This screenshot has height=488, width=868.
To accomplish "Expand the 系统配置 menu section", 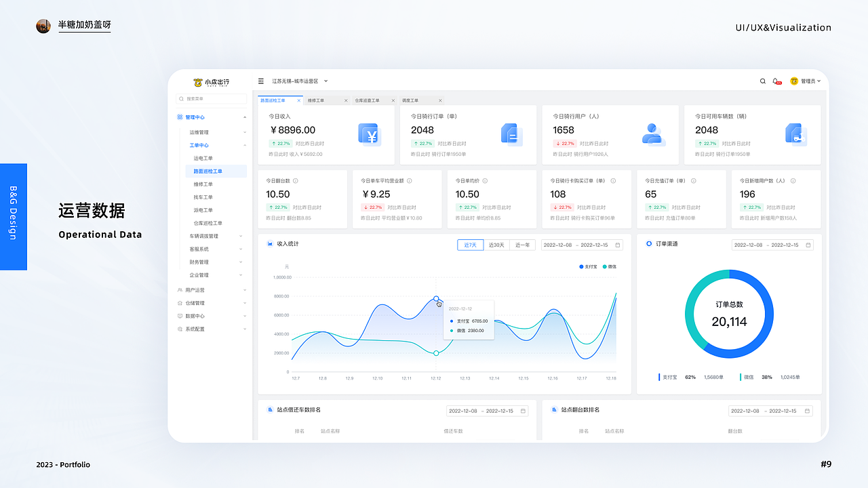I will coord(245,329).
